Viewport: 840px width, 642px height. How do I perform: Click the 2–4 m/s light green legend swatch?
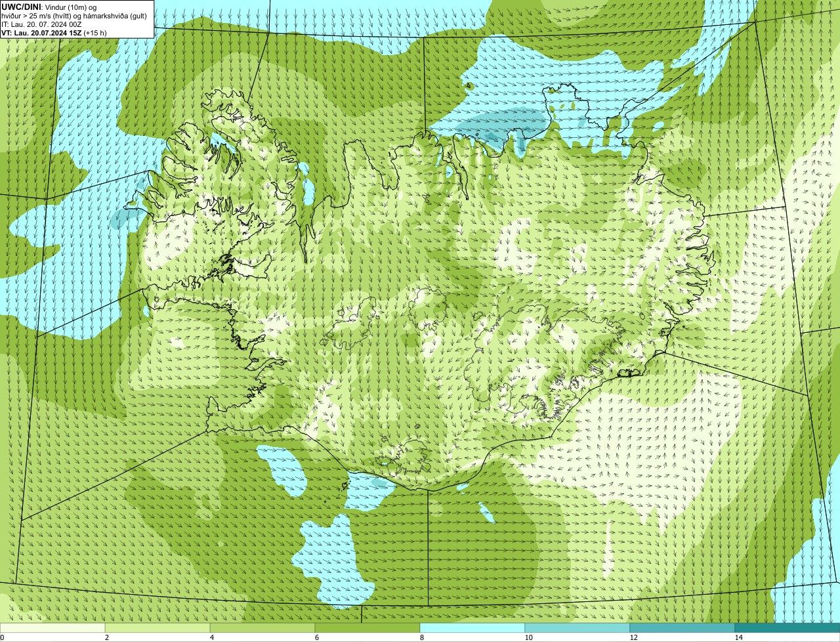point(157,628)
